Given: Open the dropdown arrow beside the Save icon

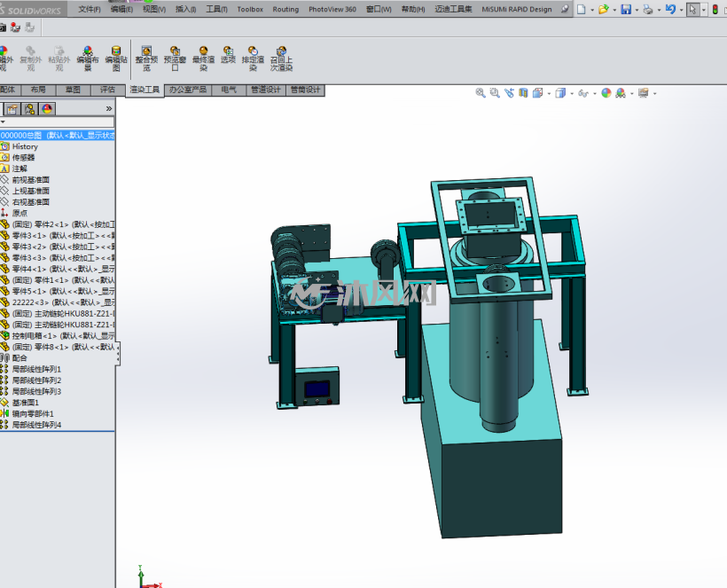Looking at the screenshot, I should (637, 10).
